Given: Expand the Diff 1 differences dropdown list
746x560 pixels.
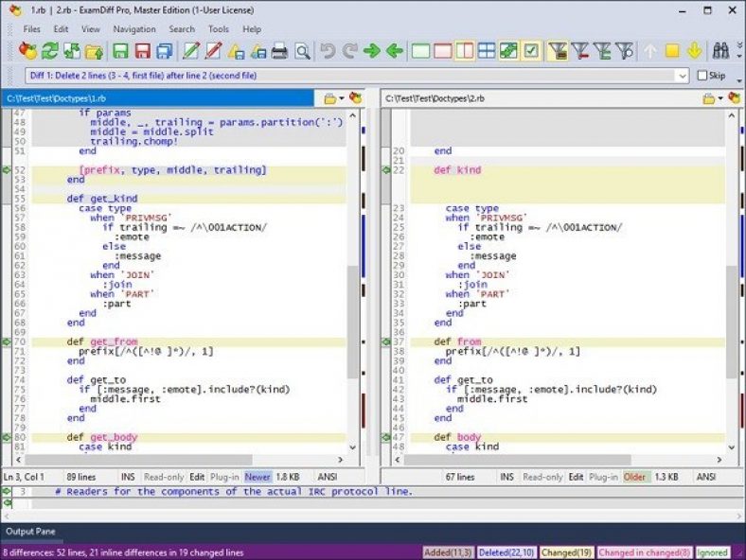Looking at the screenshot, I should 682,76.
